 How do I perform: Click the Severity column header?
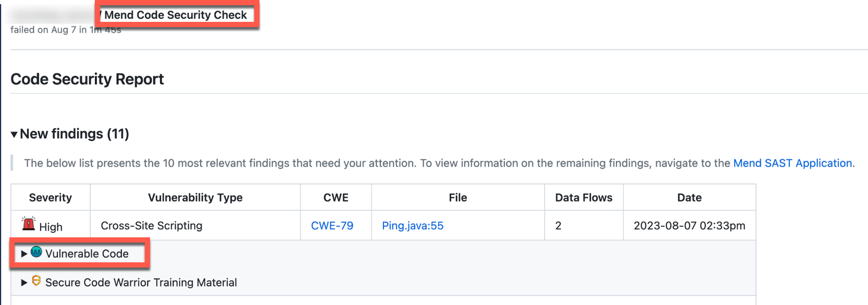[51, 198]
